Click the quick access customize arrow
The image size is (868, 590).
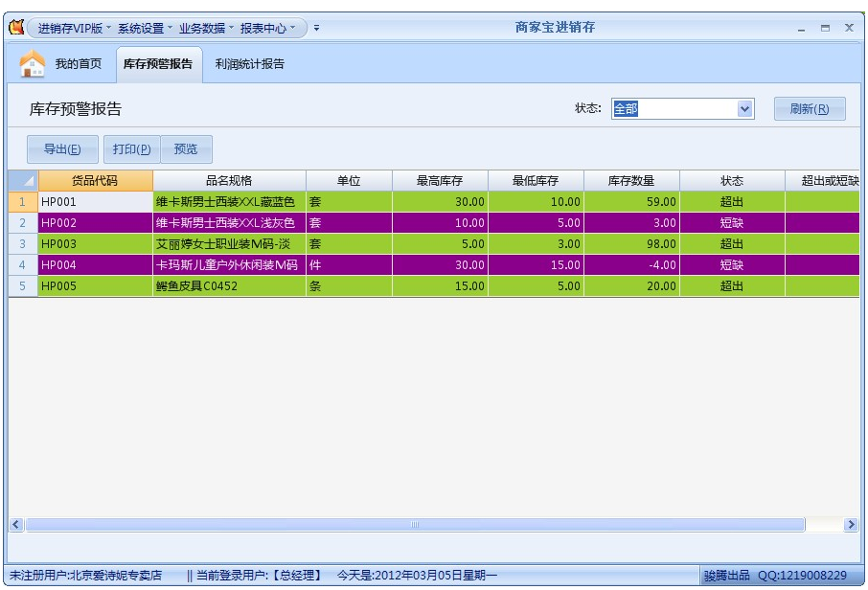317,29
